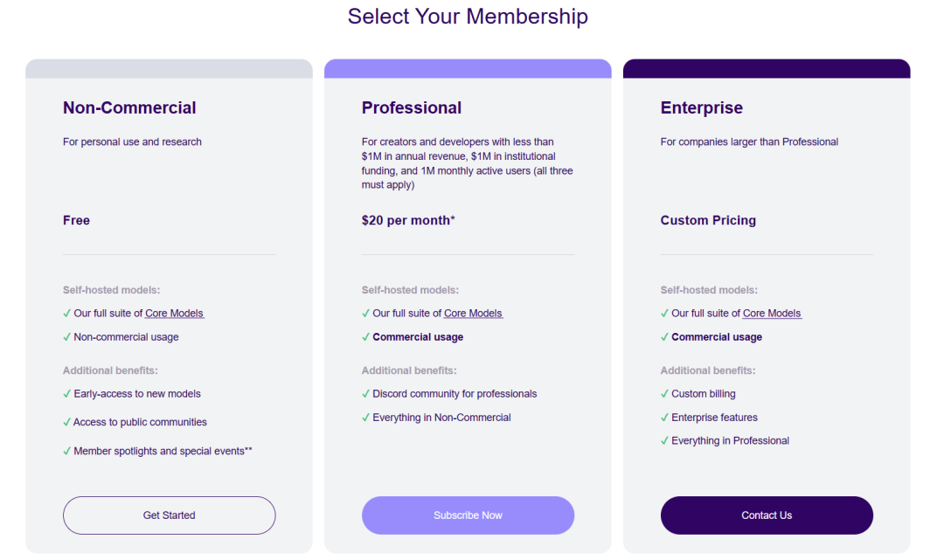Select the Non-Commercial plan heading
Screen dimensions: 944x560
[129, 108]
